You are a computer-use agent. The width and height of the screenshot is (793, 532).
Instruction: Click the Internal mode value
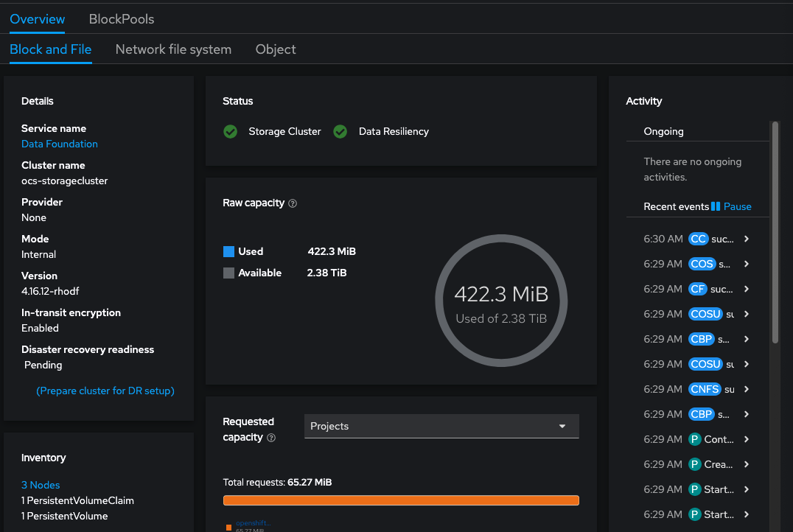click(x=38, y=254)
